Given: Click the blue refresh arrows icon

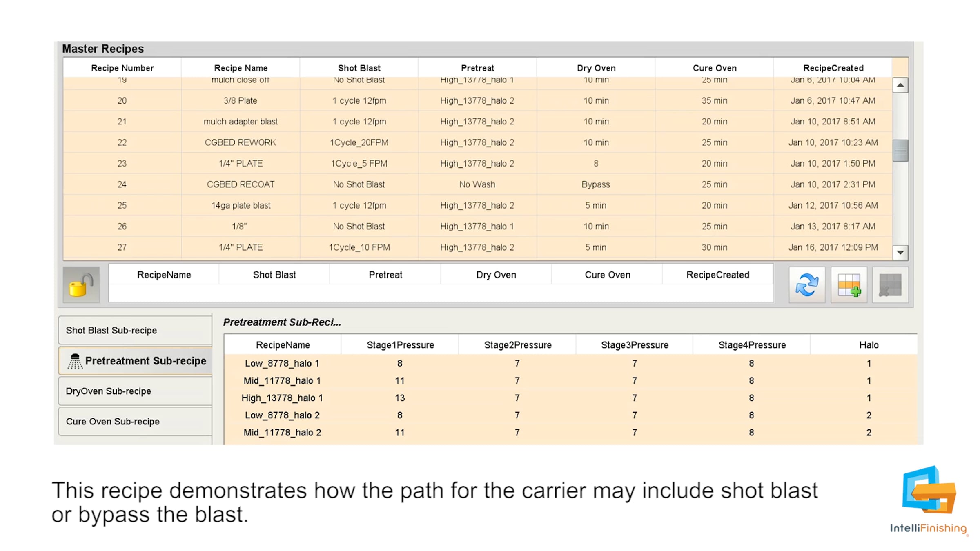Looking at the screenshot, I should (x=806, y=285).
